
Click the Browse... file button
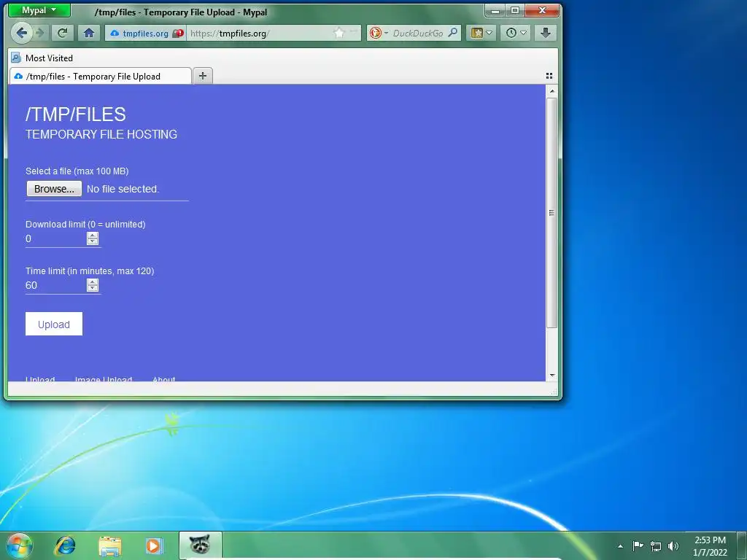[x=54, y=189]
